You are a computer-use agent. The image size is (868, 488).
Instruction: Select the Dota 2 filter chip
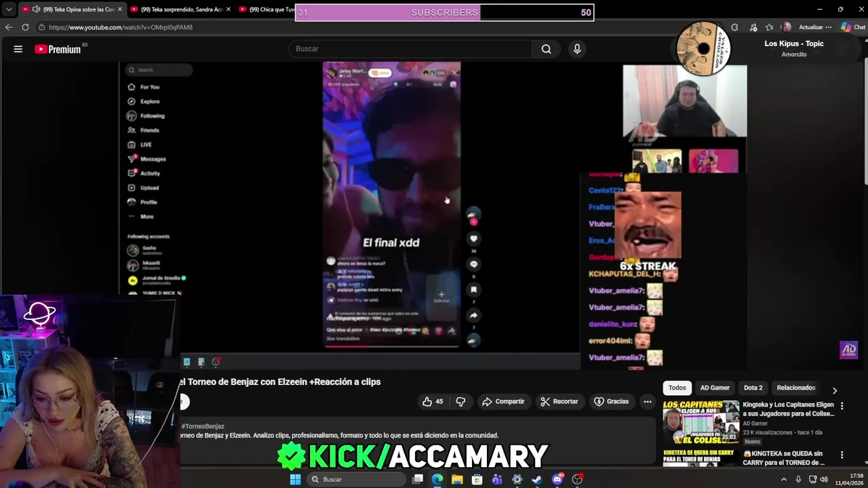[753, 388]
